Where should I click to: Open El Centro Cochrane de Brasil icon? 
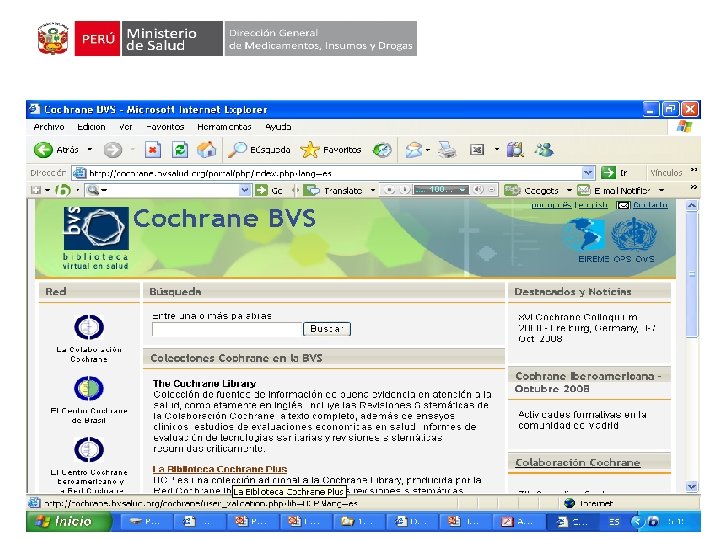coord(89,388)
